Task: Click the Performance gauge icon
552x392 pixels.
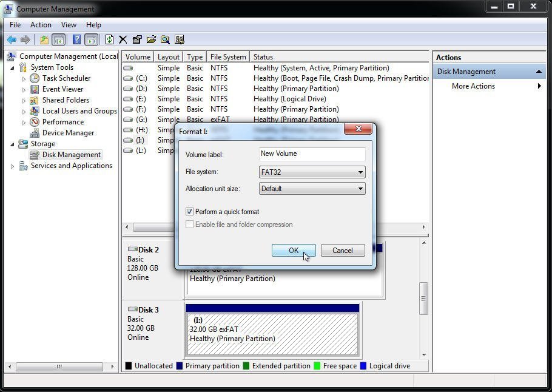Action: [35, 122]
